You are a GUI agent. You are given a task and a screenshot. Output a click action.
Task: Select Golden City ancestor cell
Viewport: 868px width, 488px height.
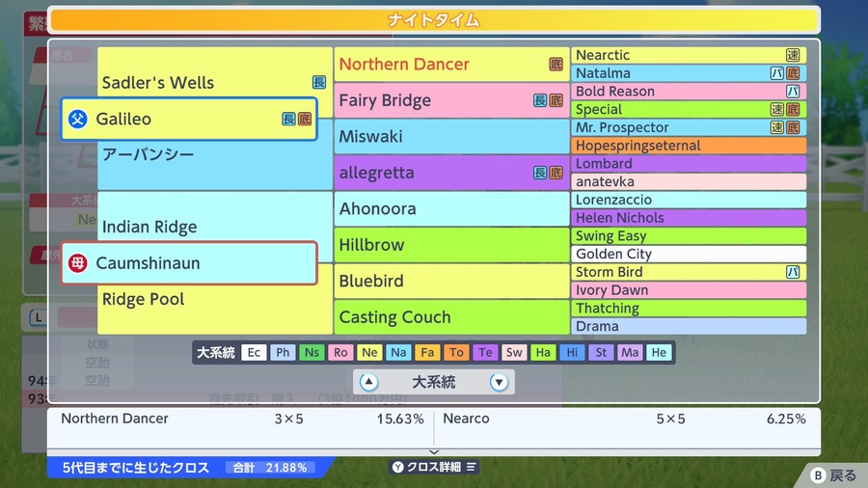point(689,254)
